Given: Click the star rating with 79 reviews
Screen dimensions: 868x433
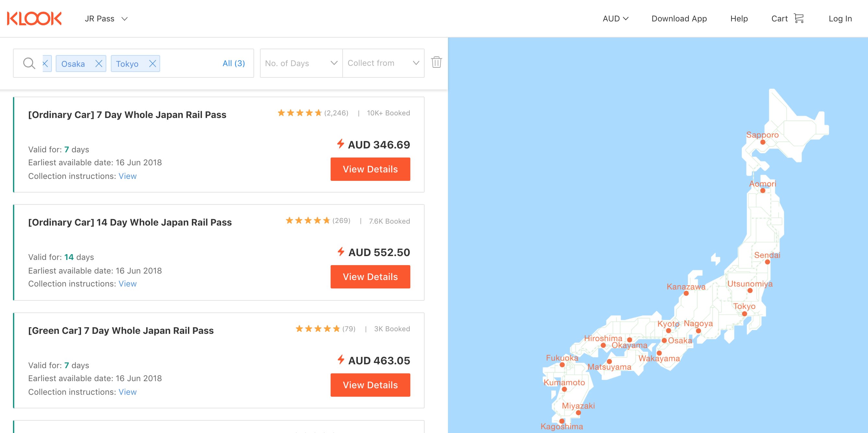Looking at the screenshot, I should [317, 329].
